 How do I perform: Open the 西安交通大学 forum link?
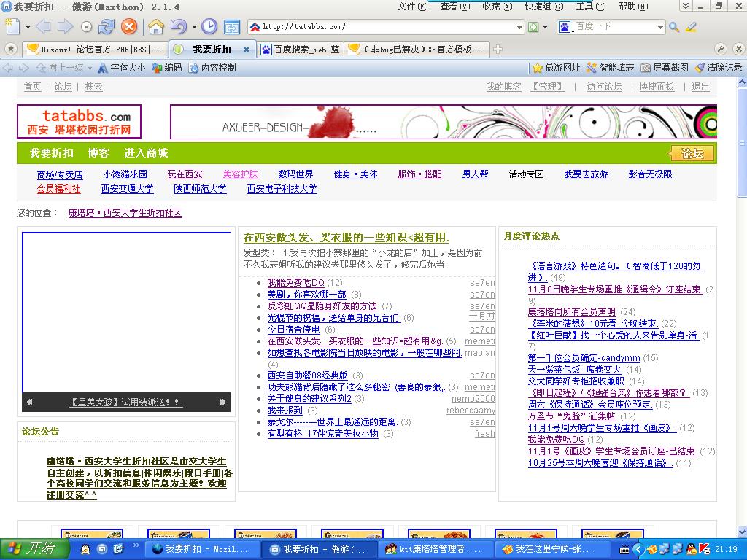click(x=127, y=189)
